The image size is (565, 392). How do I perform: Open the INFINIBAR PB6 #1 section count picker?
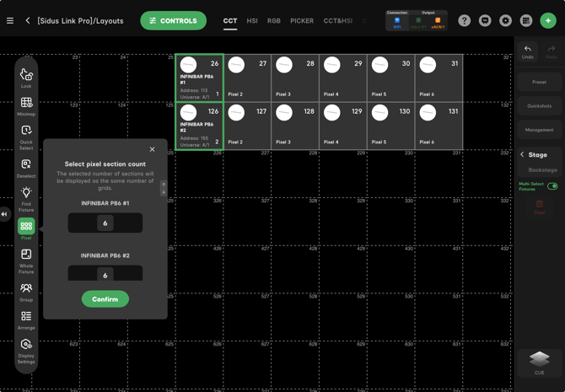[x=105, y=223]
